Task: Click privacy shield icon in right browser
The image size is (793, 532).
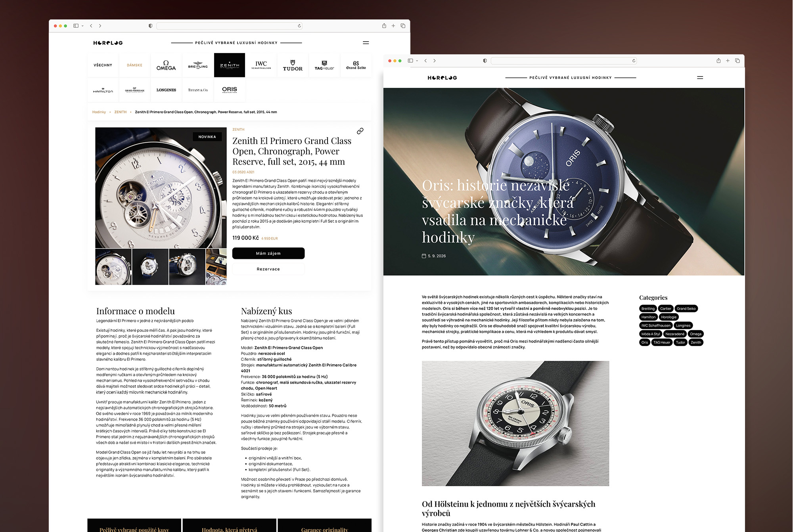Action: tap(485, 61)
